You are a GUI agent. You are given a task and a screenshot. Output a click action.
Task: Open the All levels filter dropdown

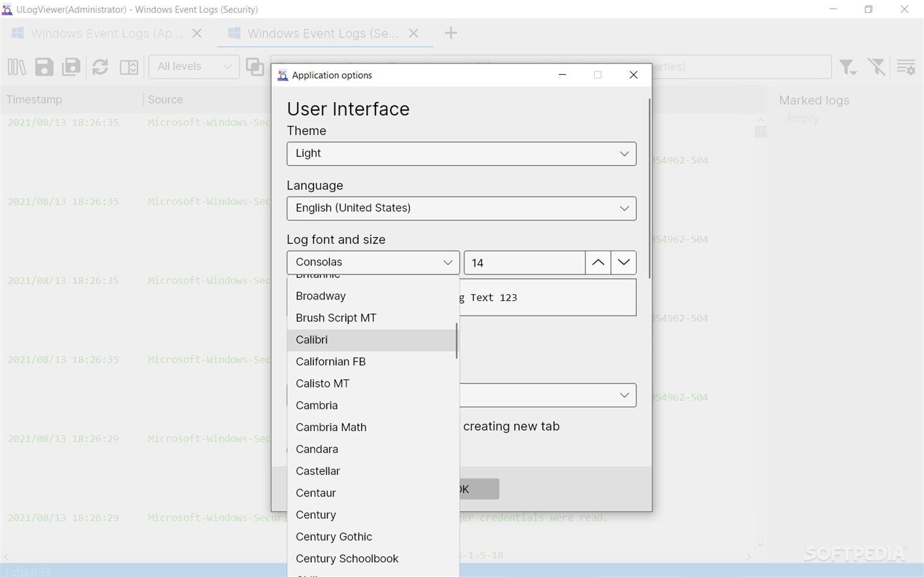194,67
